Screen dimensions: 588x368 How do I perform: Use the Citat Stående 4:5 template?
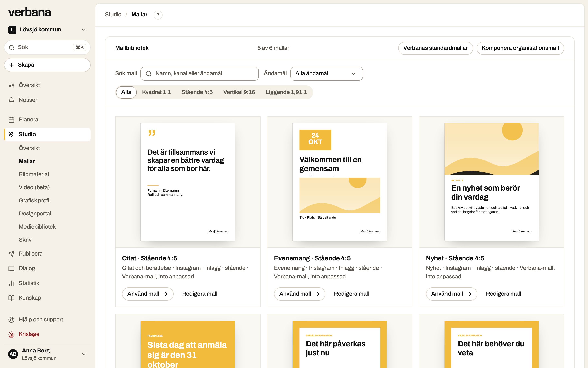[x=147, y=294]
